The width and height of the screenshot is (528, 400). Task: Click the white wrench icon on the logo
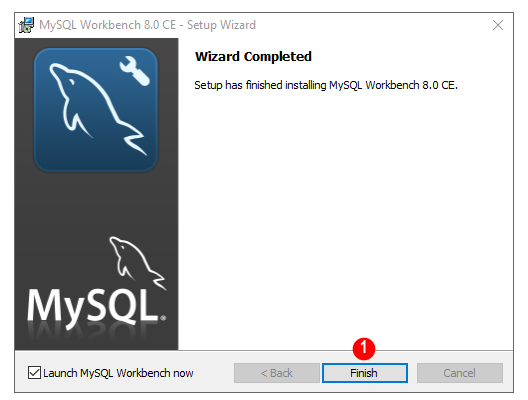135,71
